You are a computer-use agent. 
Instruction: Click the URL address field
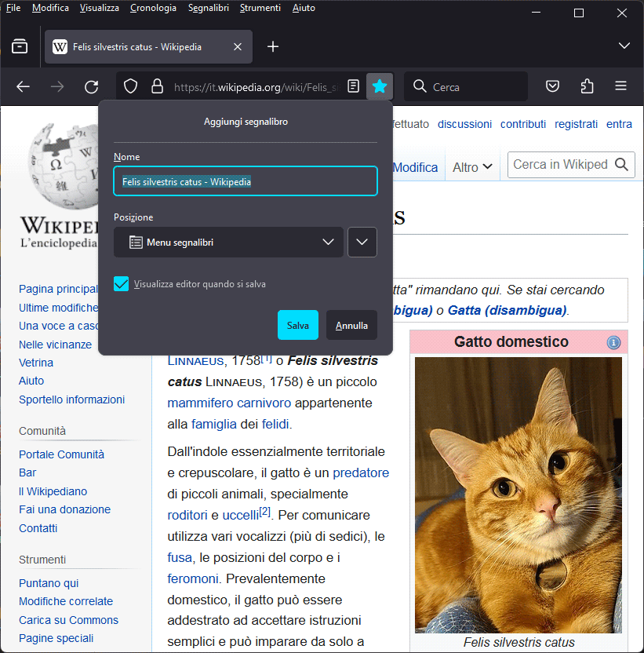pos(257,87)
